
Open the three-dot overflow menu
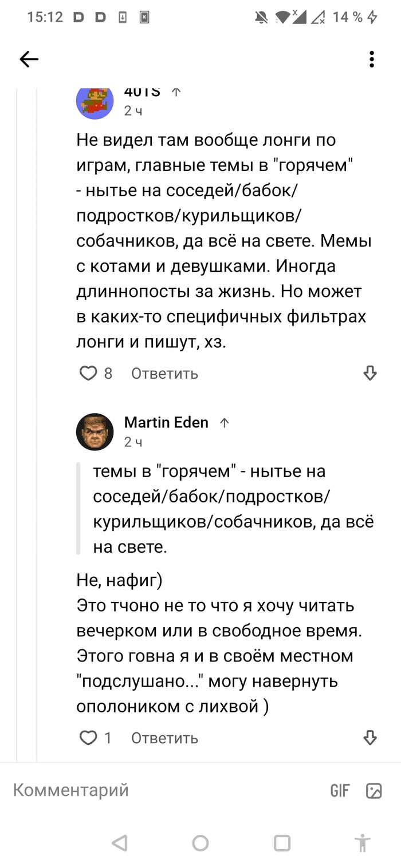point(372,59)
